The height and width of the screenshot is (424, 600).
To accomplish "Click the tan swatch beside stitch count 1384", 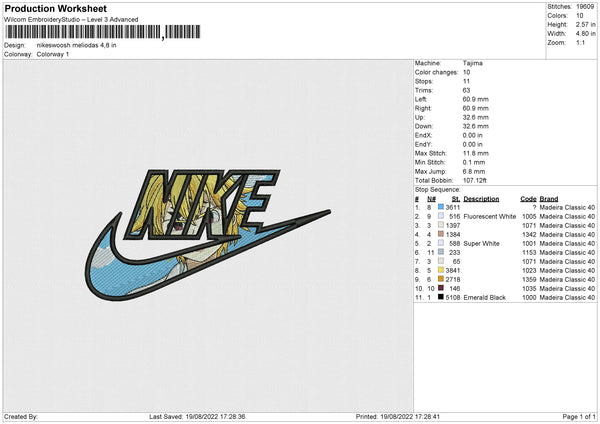I will pyautogui.click(x=441, y=234).
